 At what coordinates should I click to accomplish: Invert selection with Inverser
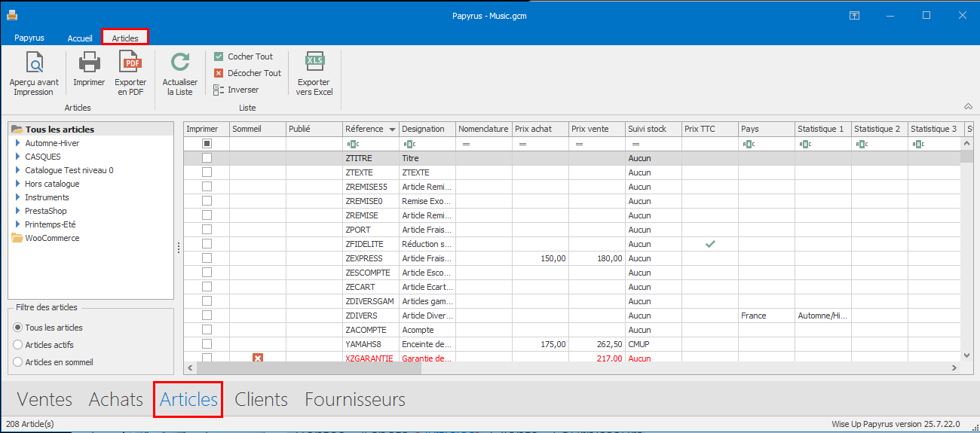[236, 90]
